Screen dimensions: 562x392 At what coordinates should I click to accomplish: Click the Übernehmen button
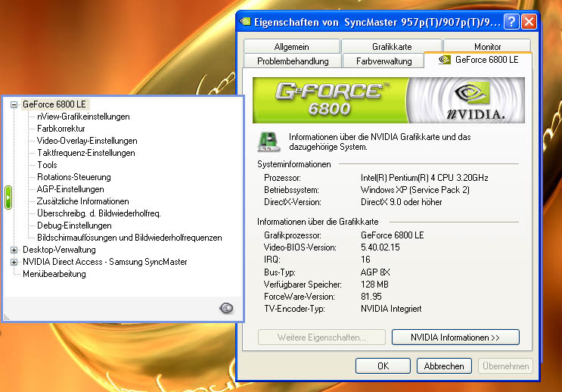(505, 366)
